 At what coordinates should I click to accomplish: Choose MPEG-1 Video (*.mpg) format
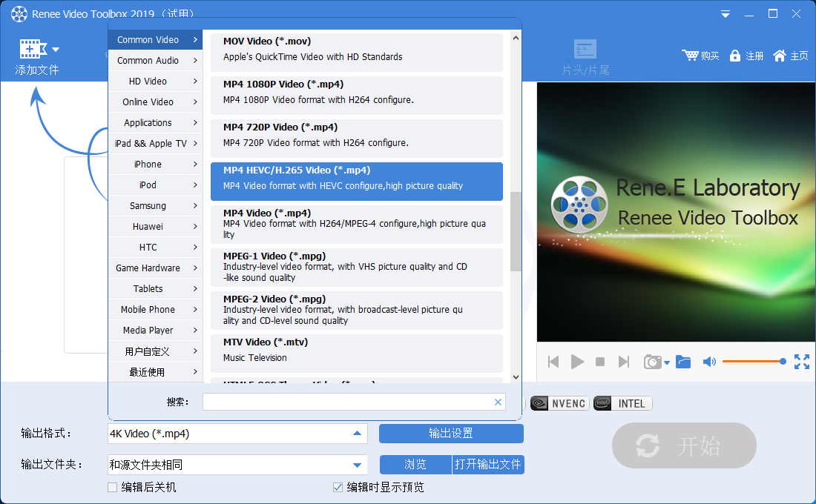357,268
